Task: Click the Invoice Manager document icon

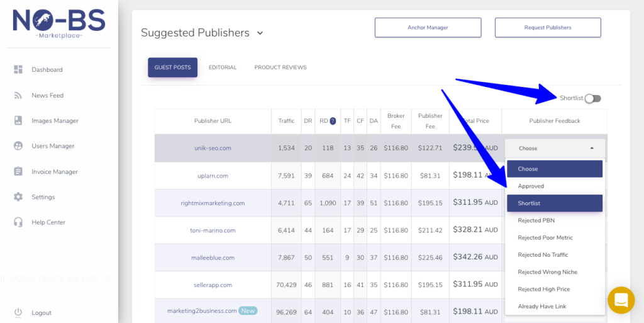Action: [18, 172]
